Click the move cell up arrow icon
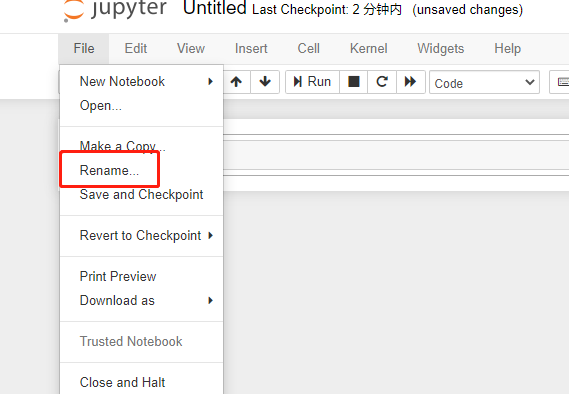The image size is (569, 394). click(x=236, y=82)
